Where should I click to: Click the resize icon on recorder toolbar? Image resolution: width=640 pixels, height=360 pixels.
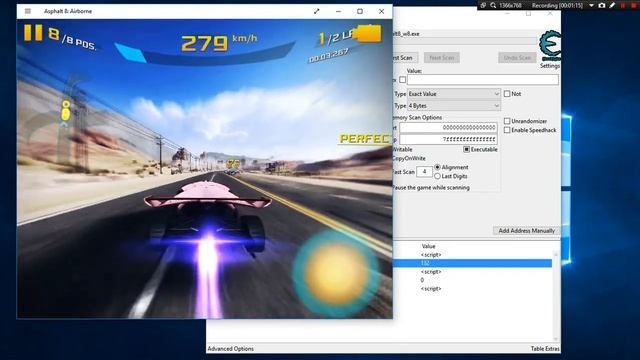pos(483,5)
